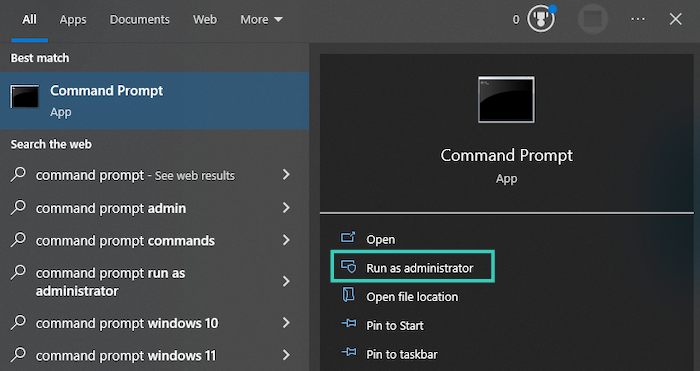
Task: Click the Open action icon
Action: tap(348, 237)
